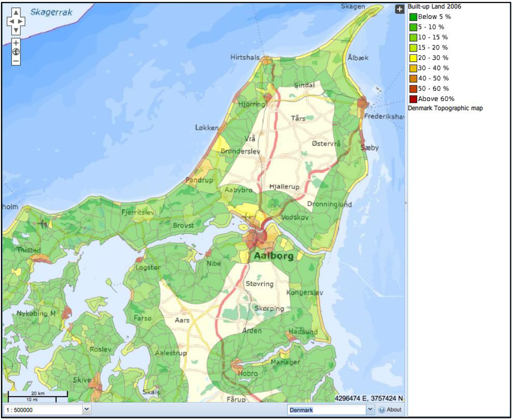The width and height of the screenshot is (513, 420).
Task: Expand the layer switcher plus button
Action: click(x=399, y=9)
